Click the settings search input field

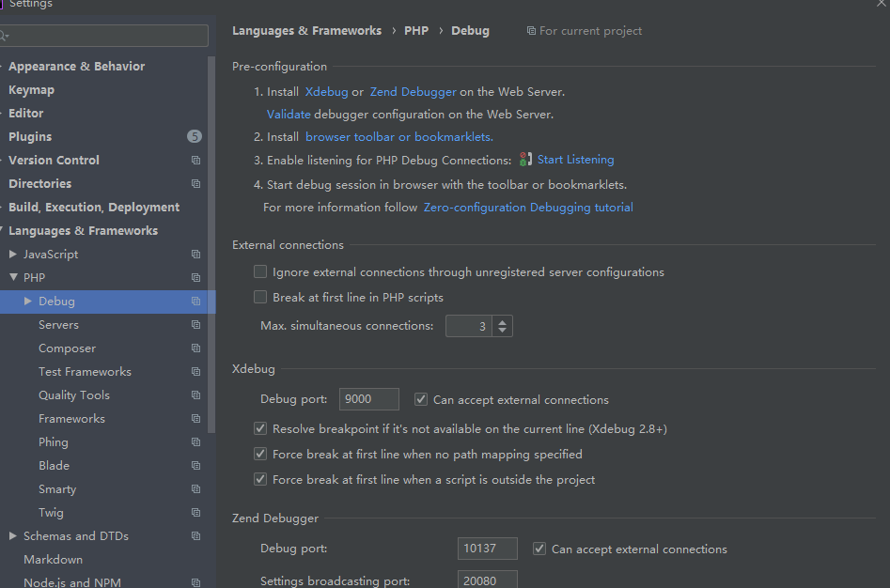[104, 36]
